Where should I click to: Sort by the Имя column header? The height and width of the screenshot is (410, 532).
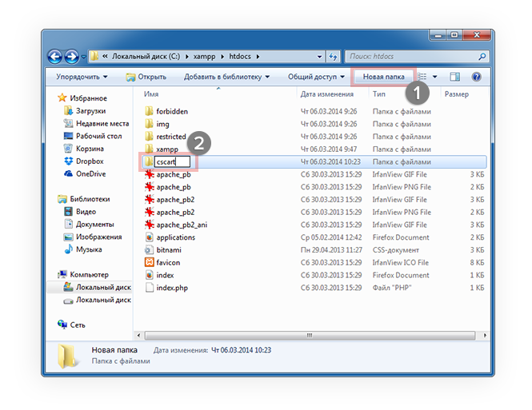coord(150,94)
